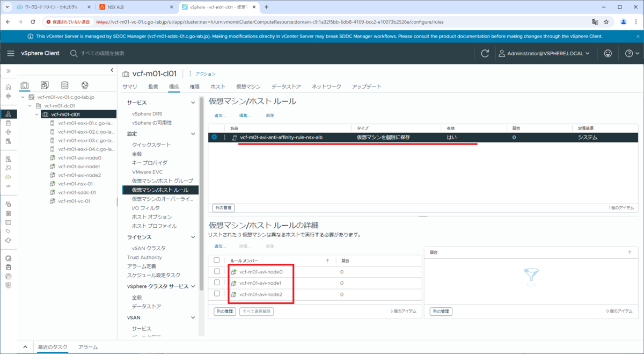644x354 pixels.
Task: Click 追加 above the rules table
Action: click(220, 115)
